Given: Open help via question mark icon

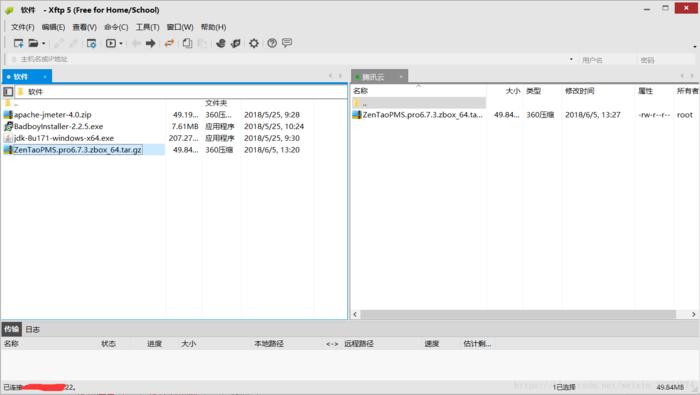Looking at the screenshot, I should 272,43.
